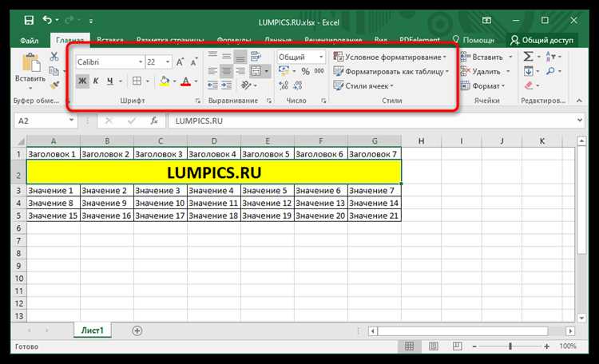
Task: Toggle underline formatting (Ч) button
Action: point(109,81)
